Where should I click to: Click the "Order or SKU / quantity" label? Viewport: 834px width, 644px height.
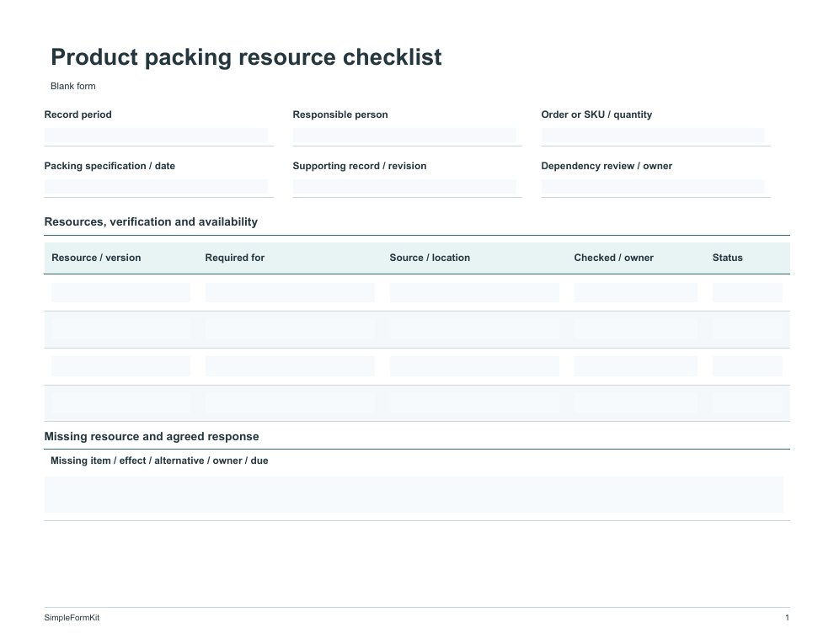(x=596, y=114)
